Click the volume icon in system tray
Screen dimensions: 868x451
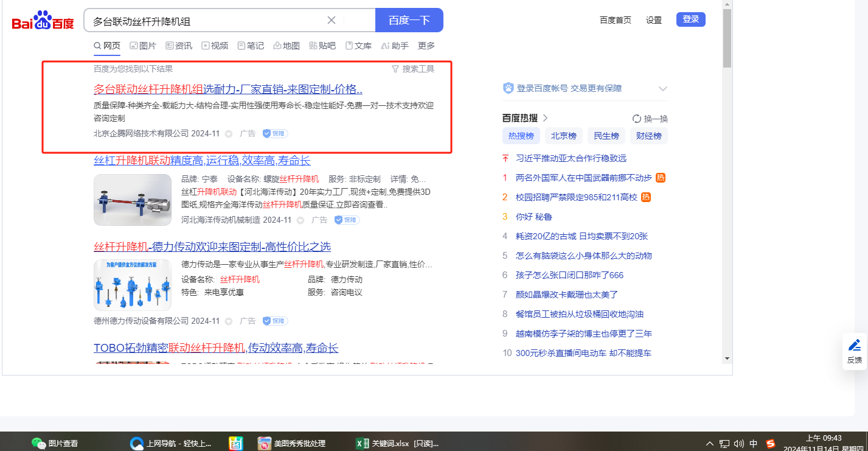click(739, 443)
